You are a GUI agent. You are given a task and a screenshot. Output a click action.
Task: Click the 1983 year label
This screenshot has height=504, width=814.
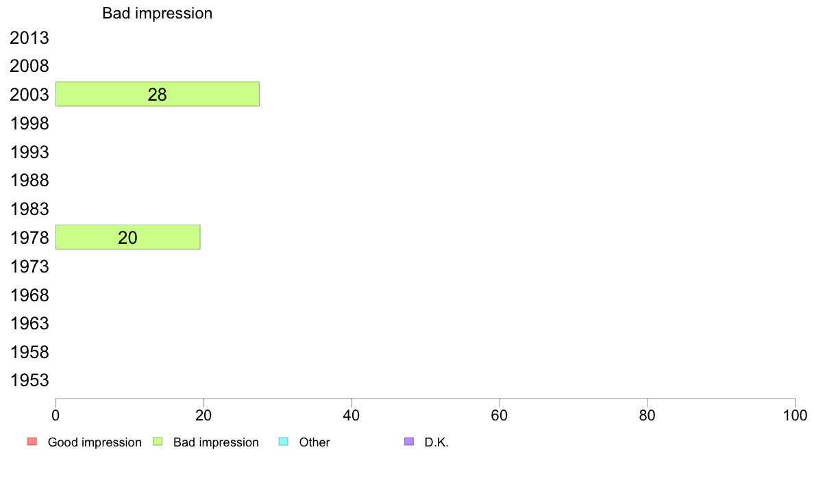click(29, 209)
